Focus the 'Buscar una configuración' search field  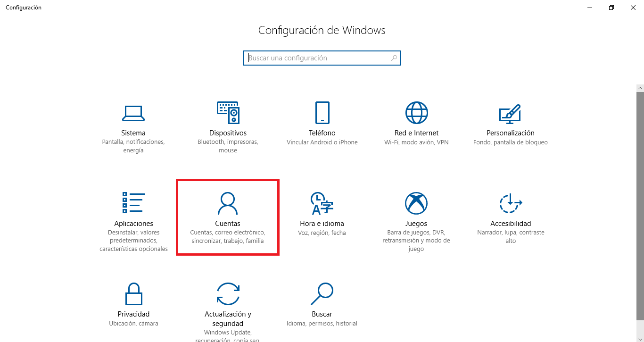(322, 58)
